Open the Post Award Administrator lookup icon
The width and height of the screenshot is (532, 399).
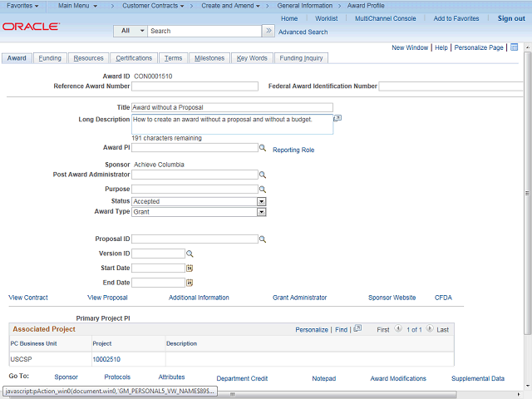pos(262,175)
